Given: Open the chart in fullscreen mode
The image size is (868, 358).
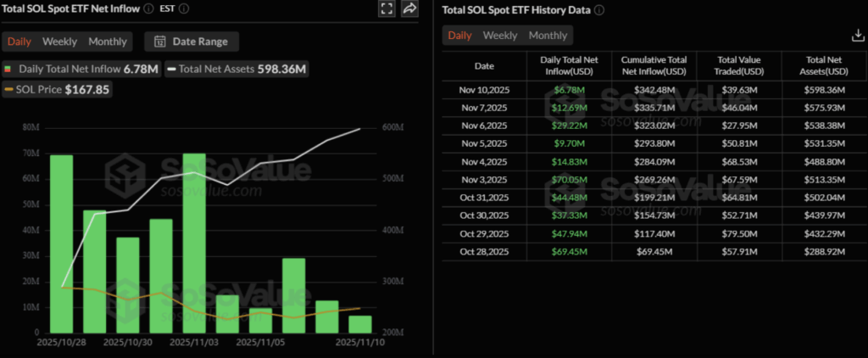Looking at the screenshot, I should [387, 8].
